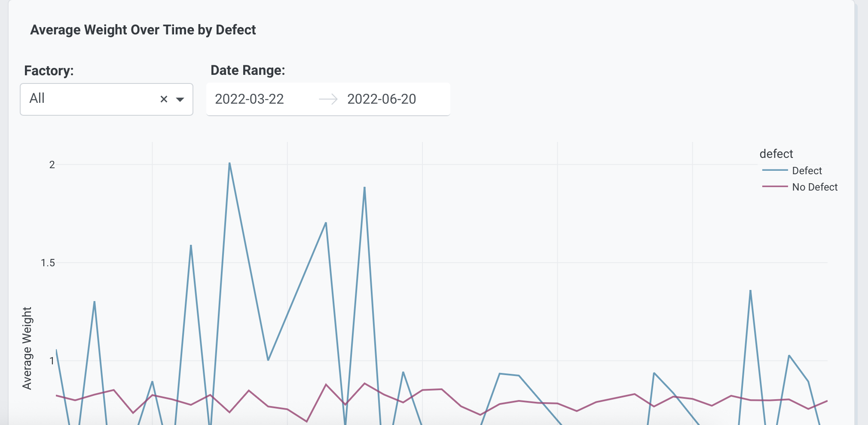Toggle the No Defect series in the legend
Image resolution: width=868 pixels, height=425 pixels.
(815, 187)
